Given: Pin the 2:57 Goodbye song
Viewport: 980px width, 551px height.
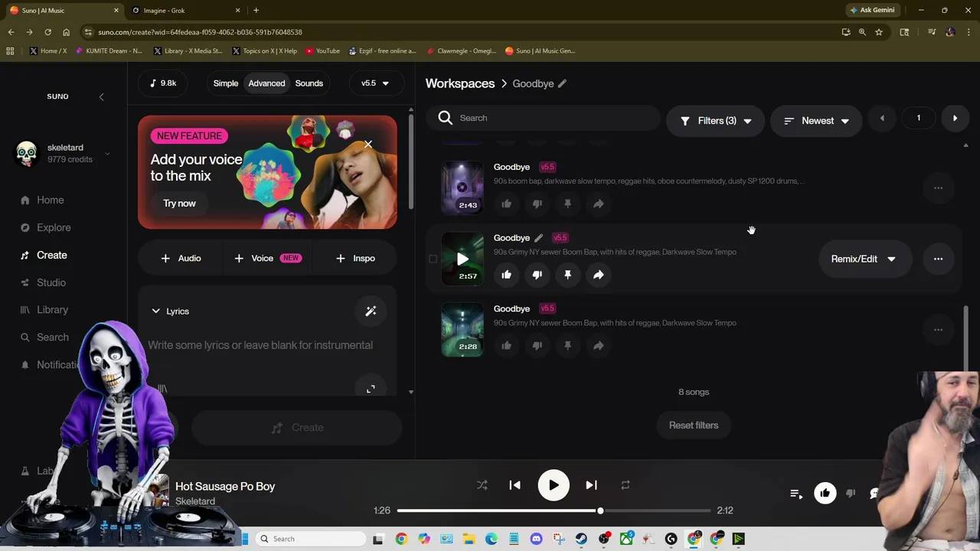Looking at the screenshot, I should pos(567,275).
